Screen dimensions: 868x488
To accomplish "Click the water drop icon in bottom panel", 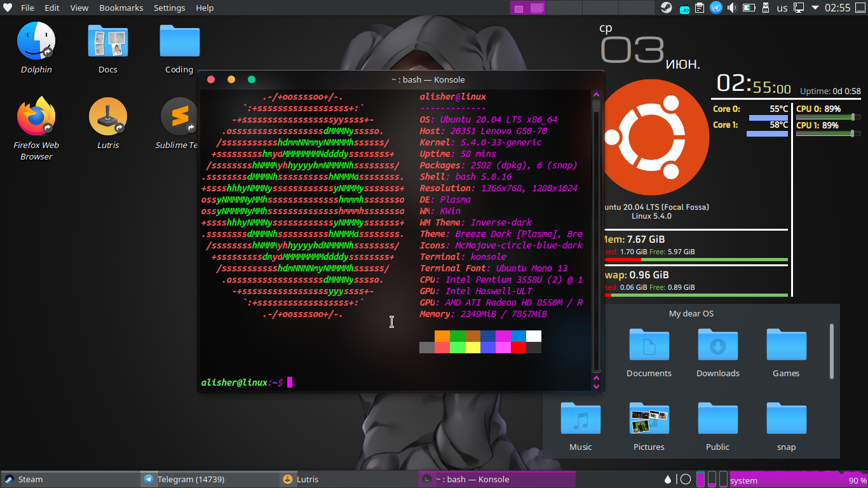I will (x=668, y=479).
